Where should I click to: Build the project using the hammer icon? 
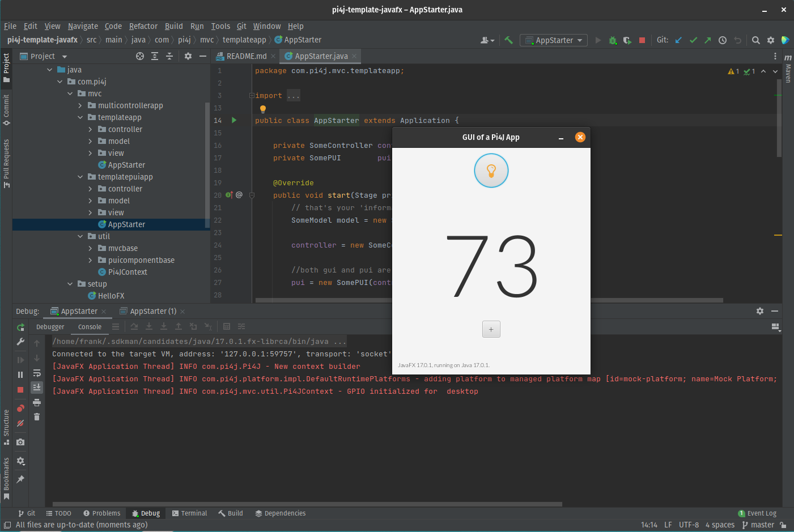click(508, 40)
